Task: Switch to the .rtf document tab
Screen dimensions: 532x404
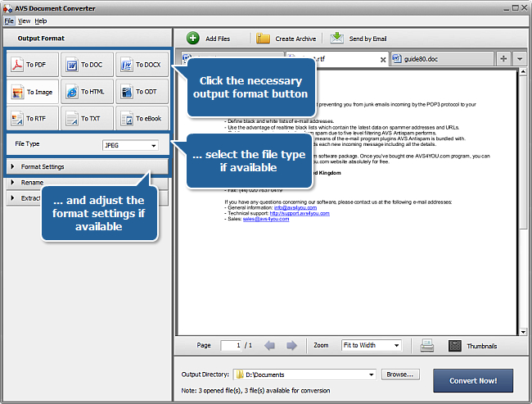Action: click(338, 59)
